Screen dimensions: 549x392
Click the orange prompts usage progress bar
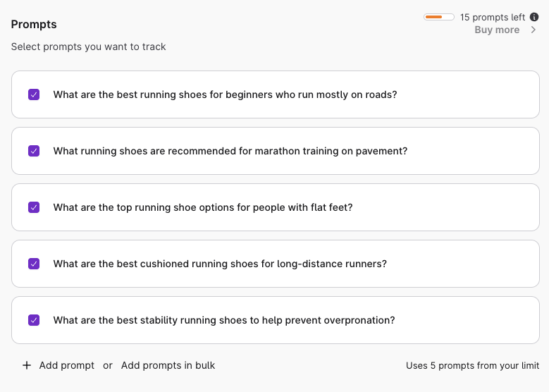(x=438, y=17)
